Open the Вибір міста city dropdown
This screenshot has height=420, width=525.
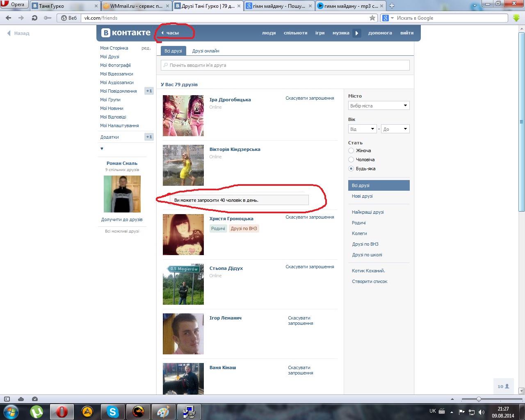(x=379, y=106)
